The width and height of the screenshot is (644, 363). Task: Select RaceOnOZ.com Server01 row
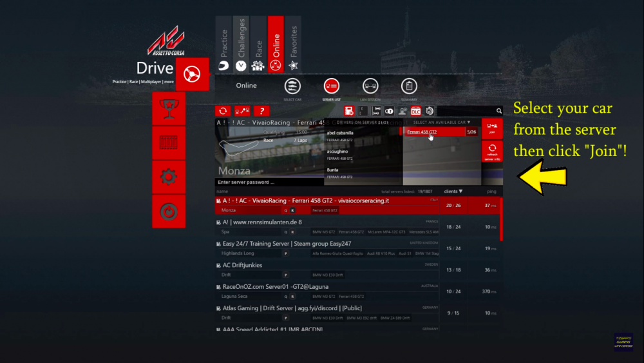coord(357,291)
